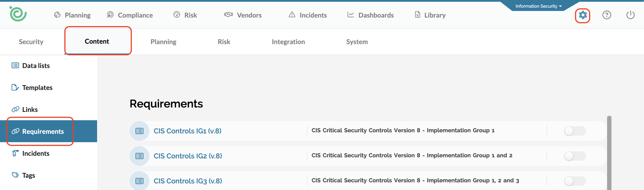Screen dimensions: 644x190
Task: Click the list icon beside CIS Controls IG1
Action: pyautogui.click(x=139, y=131)
